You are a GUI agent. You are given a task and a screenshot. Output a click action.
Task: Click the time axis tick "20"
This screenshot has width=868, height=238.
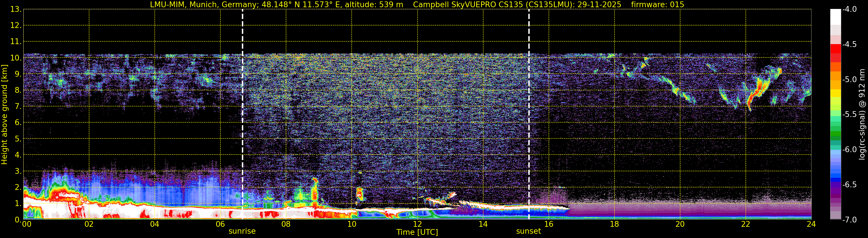(x=680, y=224)
